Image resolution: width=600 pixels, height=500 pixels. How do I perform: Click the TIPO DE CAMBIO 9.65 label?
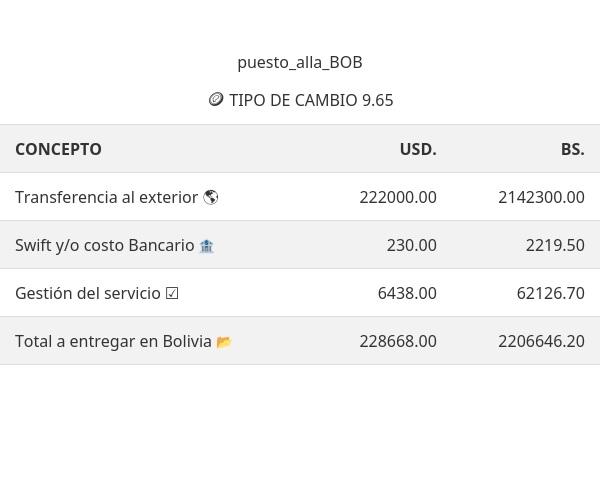click(311, 100)
